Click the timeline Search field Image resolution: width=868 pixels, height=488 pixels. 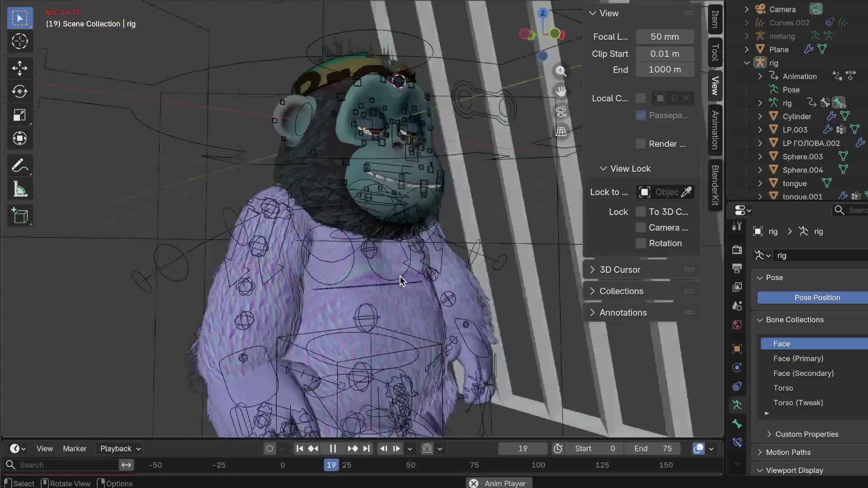coord(61,465)
